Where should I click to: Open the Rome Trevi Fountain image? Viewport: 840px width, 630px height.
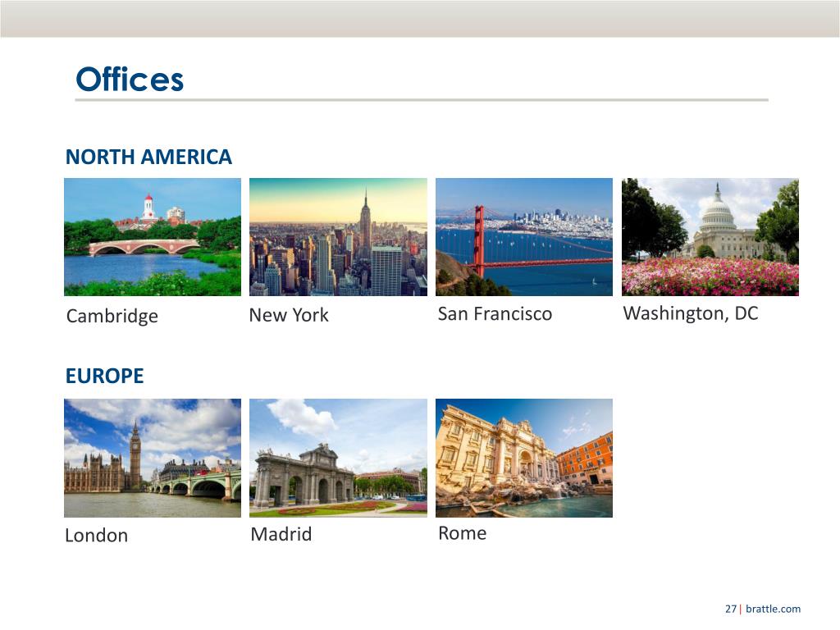524,458
